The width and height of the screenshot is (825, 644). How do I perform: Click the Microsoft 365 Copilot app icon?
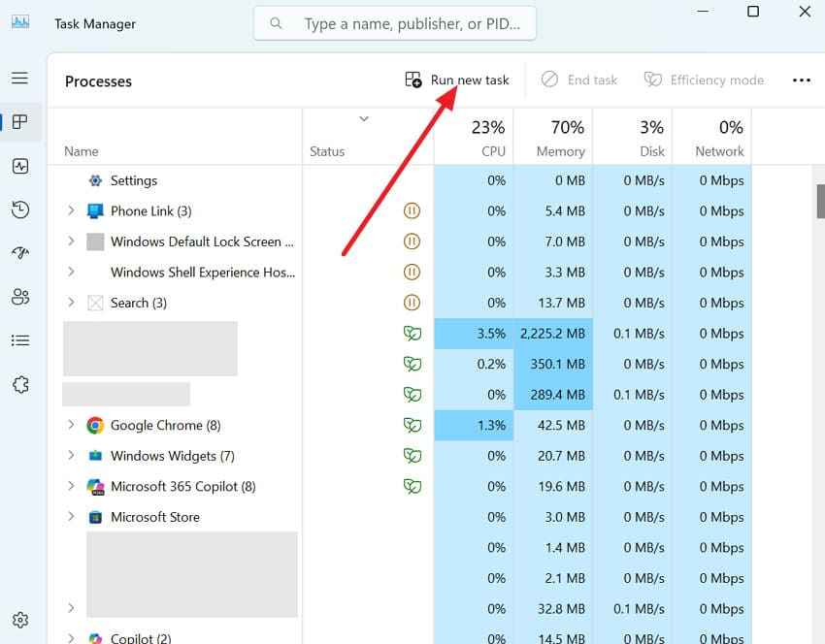[x=95, y=487]
